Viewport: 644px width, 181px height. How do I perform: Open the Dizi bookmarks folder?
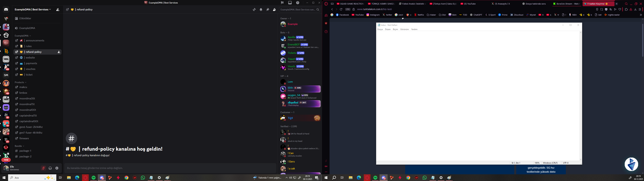pos(443,15)
